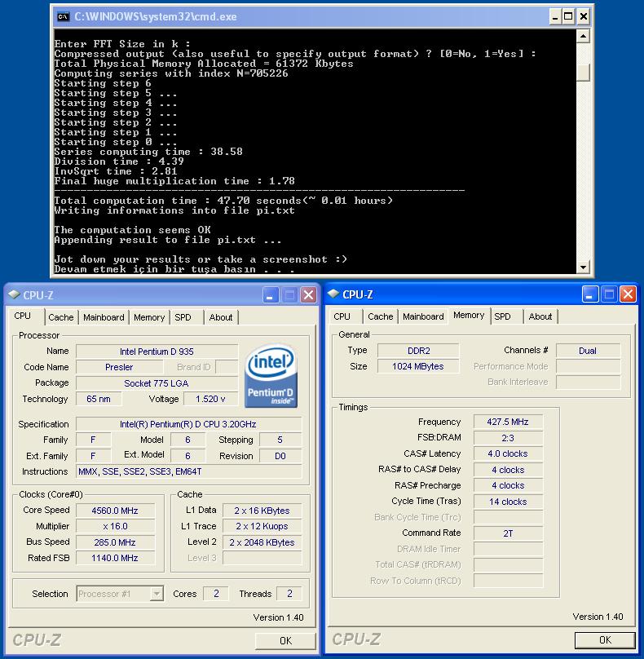Click the Stepping value 5
Viewport: 644px width, 659px height.
(280, 440)
